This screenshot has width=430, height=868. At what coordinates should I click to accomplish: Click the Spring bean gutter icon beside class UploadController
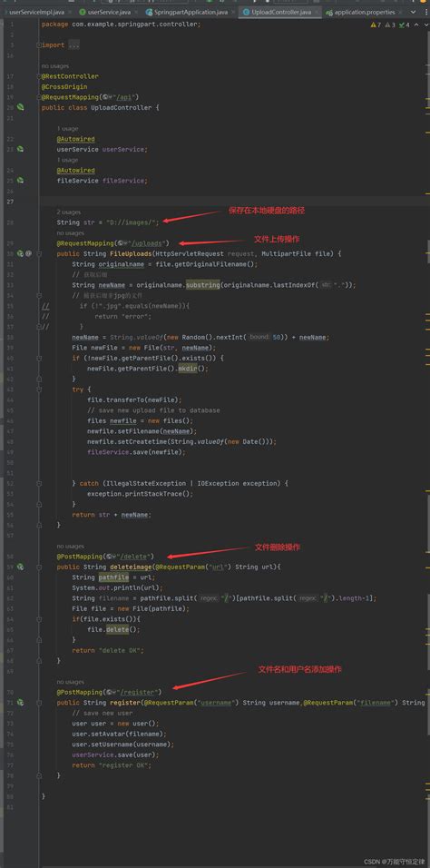[x=21, y=107]
